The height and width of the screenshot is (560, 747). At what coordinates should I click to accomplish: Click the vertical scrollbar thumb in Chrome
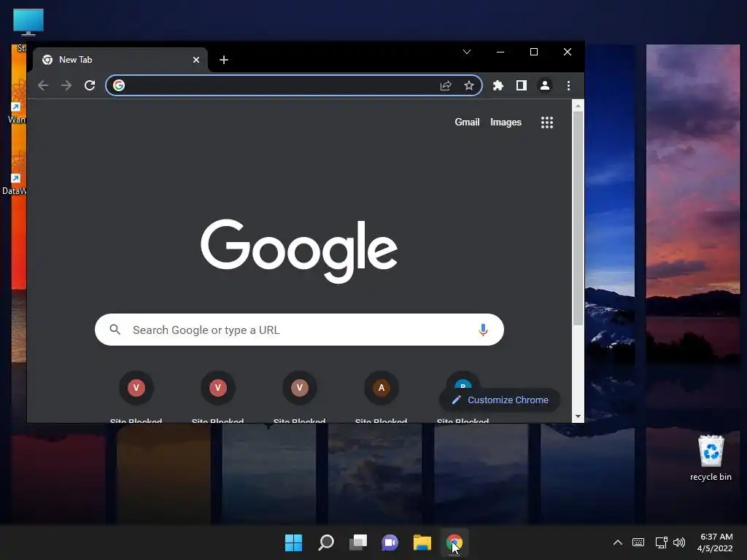[x=578, y=219]
